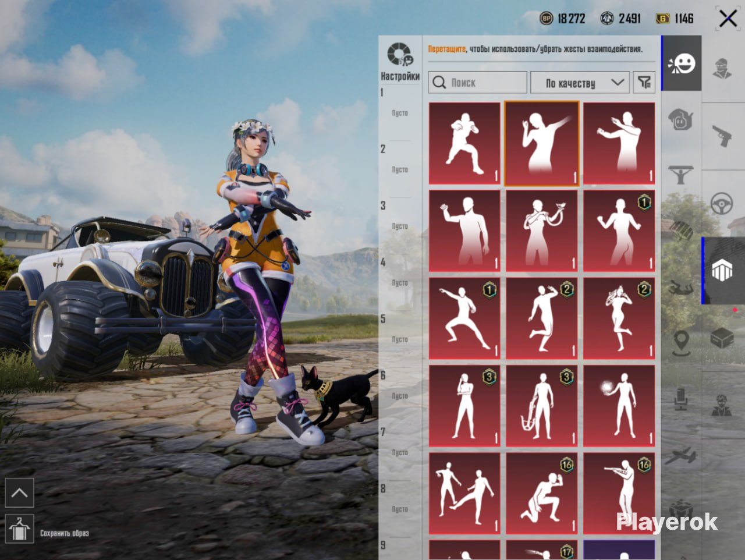Click the 2491 AG balance
Screen dimensions: 745x560
[629, 19]
